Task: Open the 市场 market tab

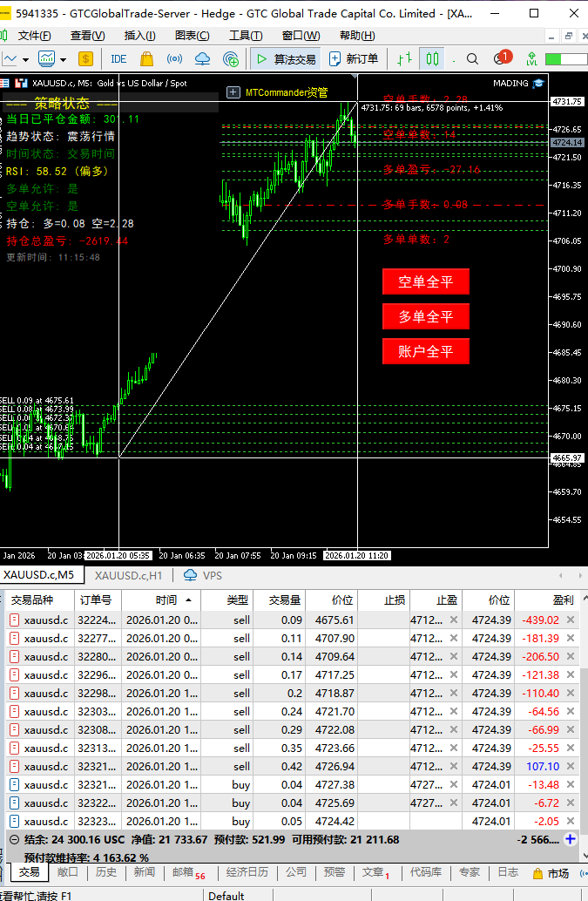Action: point(551,873)
